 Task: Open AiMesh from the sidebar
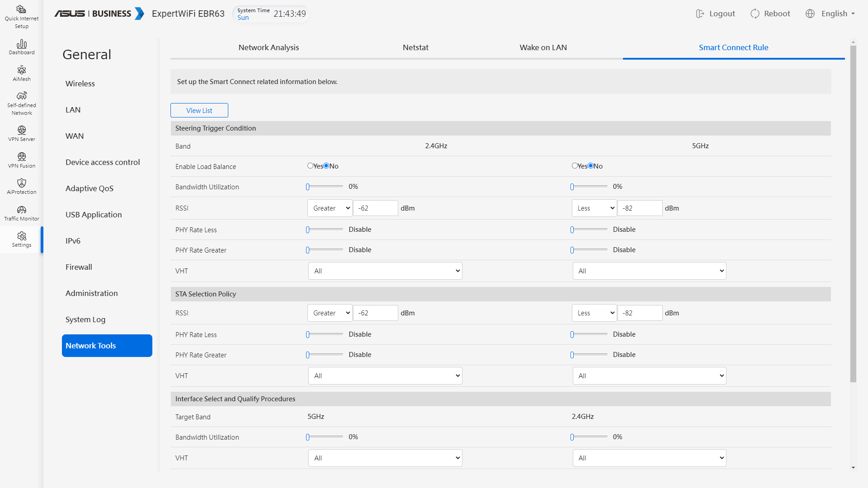21,70
